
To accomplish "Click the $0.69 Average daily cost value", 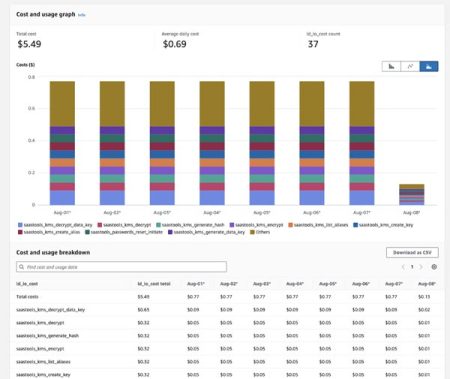I will 175,44.
